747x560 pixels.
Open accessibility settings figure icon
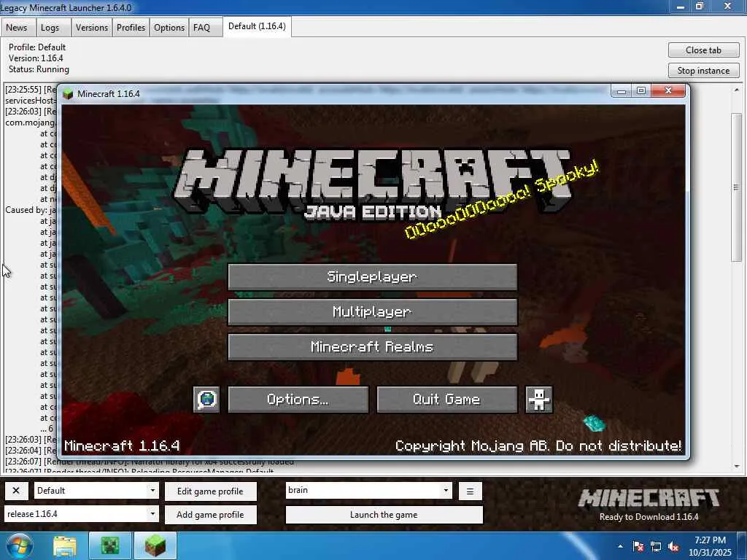pos(539,399)
